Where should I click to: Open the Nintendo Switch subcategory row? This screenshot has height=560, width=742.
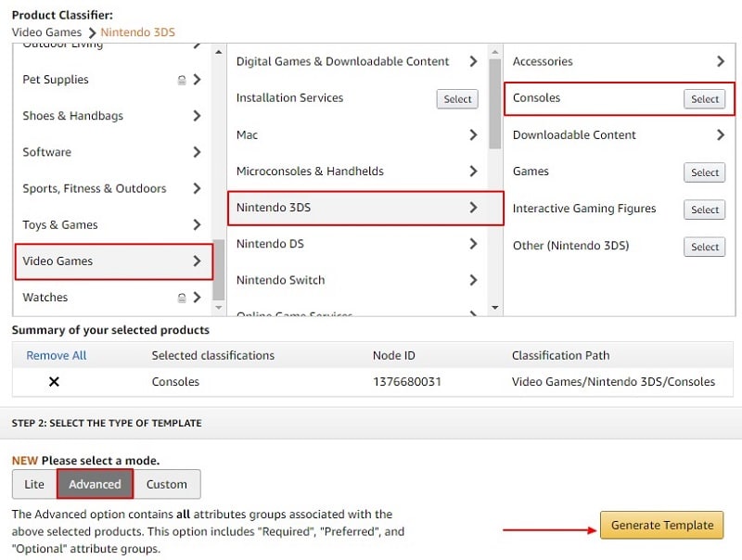tap(357, 280)
